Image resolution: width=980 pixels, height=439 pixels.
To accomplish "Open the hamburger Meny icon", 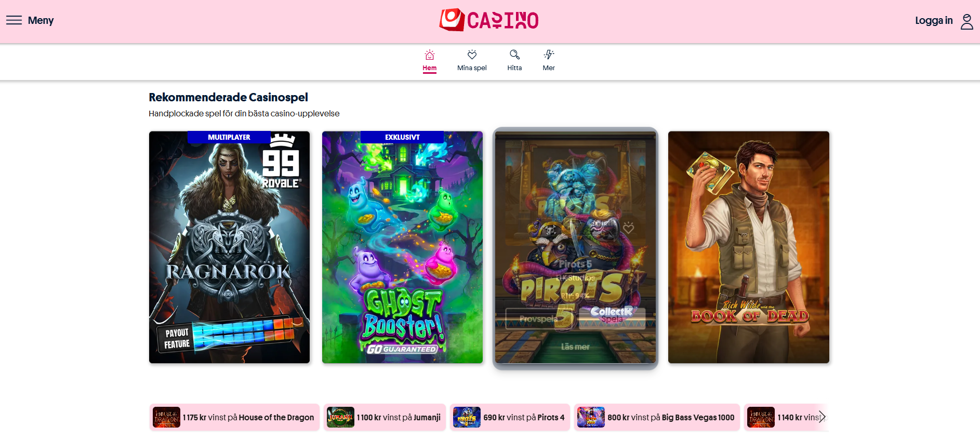I will [14, 20].
